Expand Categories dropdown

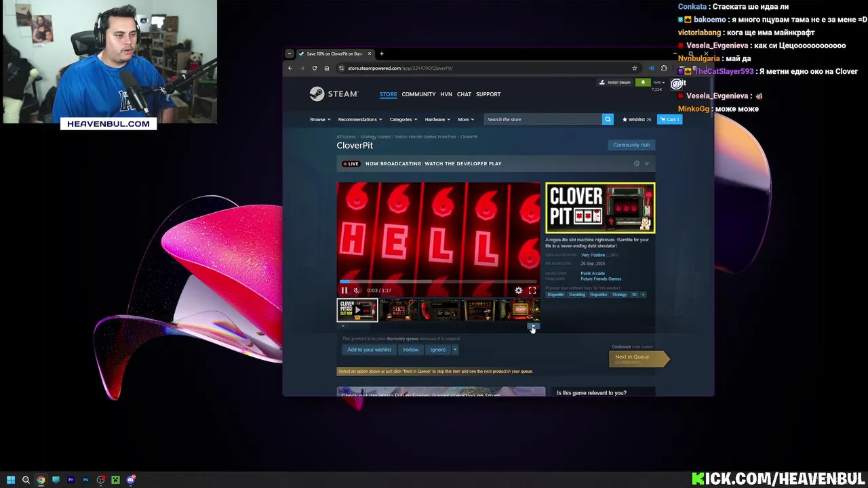pyautogui.click(x=403, y=119)
